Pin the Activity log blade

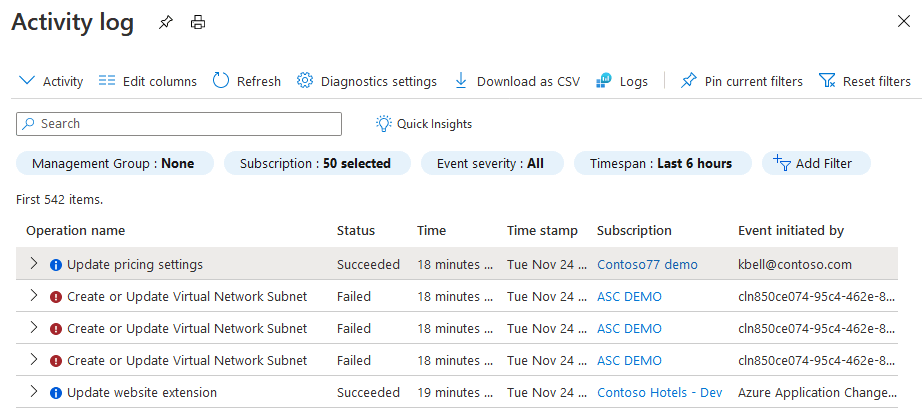point(166,22)
